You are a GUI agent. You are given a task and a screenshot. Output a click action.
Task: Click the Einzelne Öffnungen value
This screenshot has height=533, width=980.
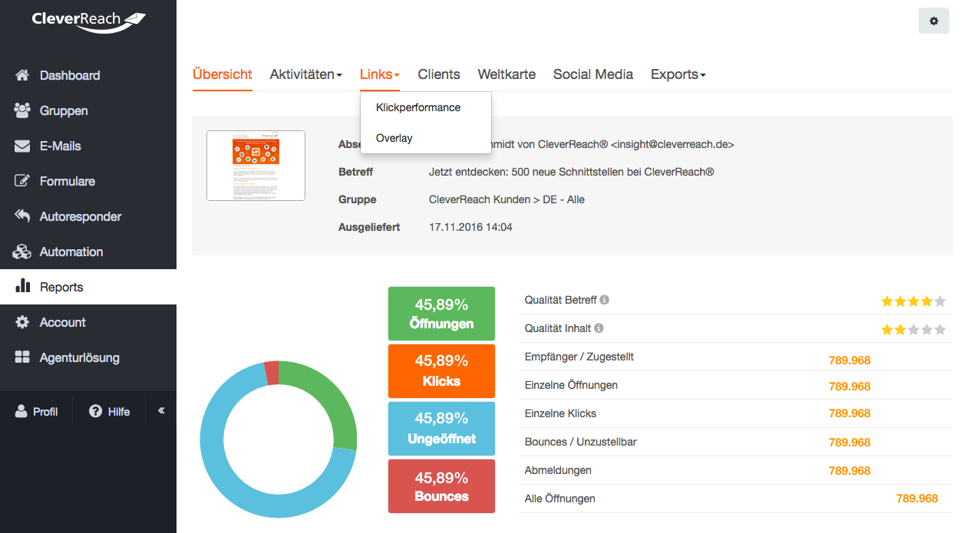pos(850,387)
